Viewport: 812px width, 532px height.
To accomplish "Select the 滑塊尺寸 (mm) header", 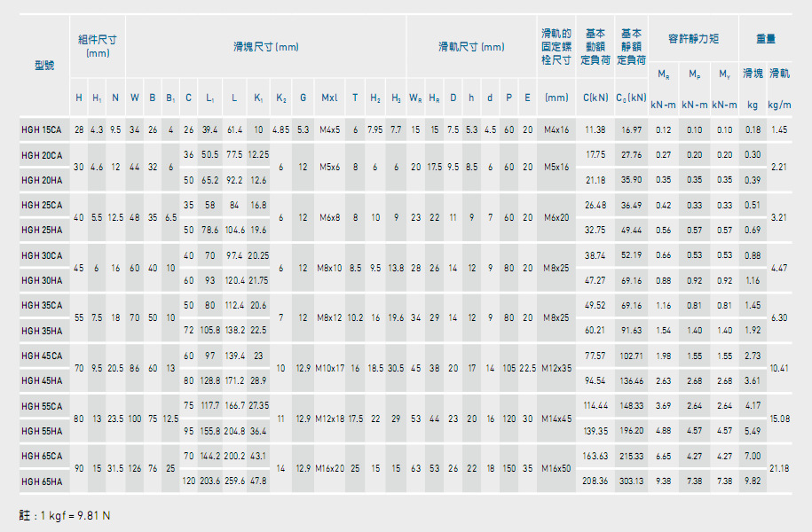I will click(x=265, y=46).
